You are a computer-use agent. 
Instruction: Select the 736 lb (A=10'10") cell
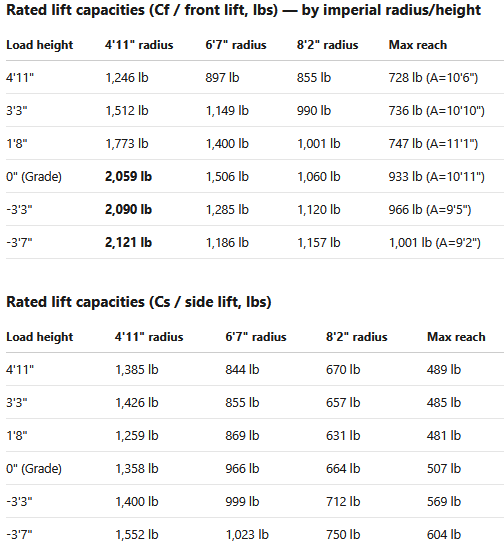437,111
